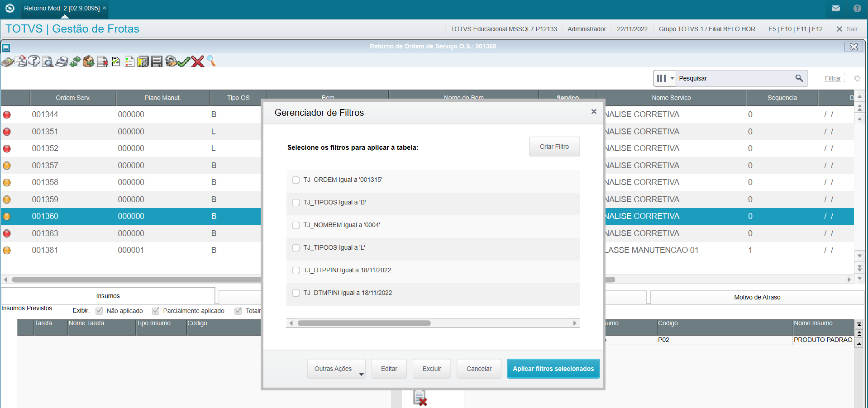Close the Gerenciador de Filtros dialog
The width and height of the screenshot is (868, 408).
(594, 112)
